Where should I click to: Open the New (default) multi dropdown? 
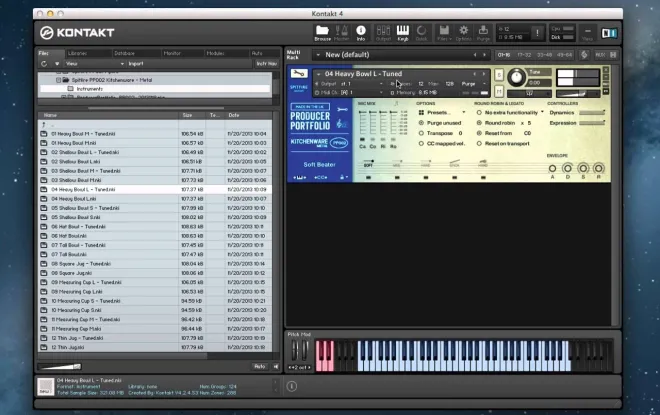point(318,55)
